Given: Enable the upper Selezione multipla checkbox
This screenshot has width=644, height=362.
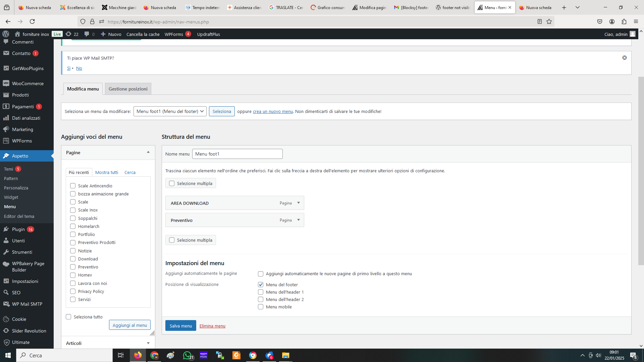Looking at the screenshot, I should (172, 183).
